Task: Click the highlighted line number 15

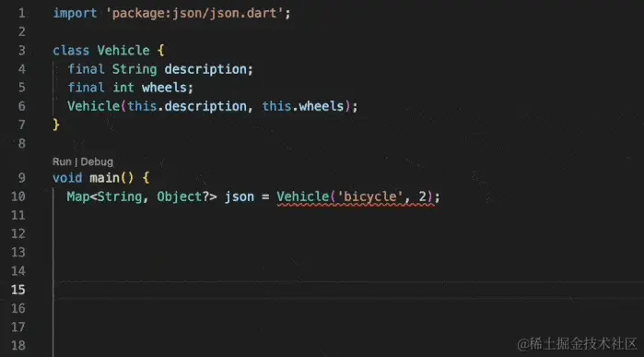Action: tap(18, 290)
